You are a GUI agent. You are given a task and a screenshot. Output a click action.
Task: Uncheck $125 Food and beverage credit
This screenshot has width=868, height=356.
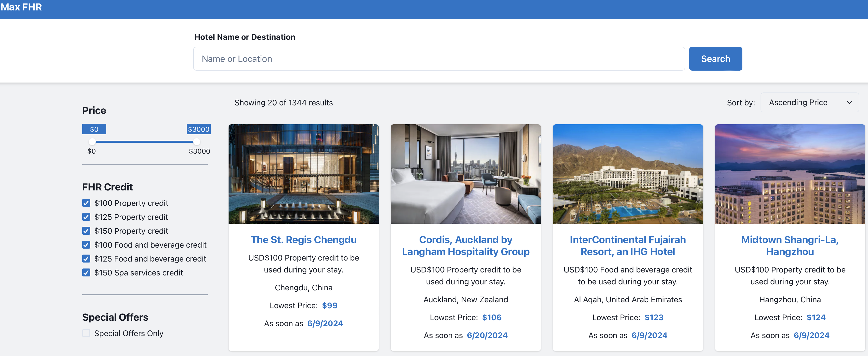tap(86, 258)
